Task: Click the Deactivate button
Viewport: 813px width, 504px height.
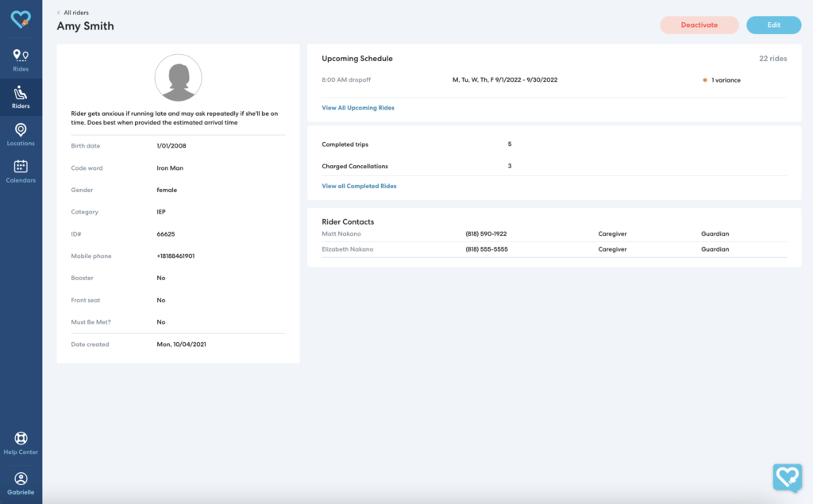Action: pos(699,25)
